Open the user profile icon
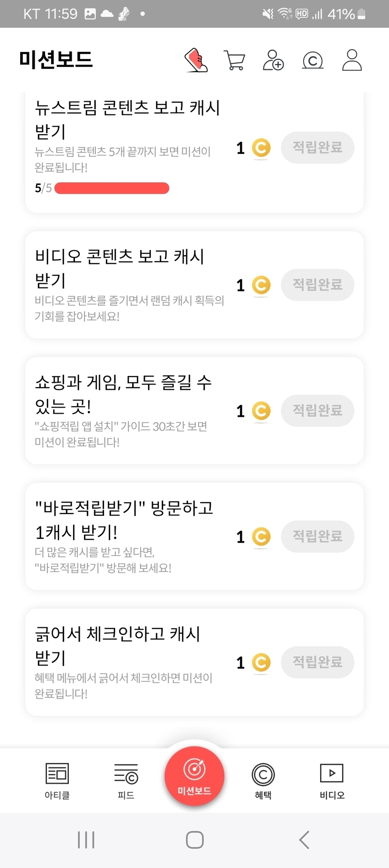This screenshot has width=389, height=868. coord(352,60)
